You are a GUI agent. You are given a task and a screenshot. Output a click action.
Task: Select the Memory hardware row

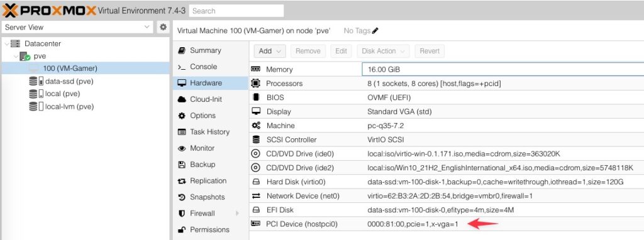pyautogui.click(x=447, y=69)
